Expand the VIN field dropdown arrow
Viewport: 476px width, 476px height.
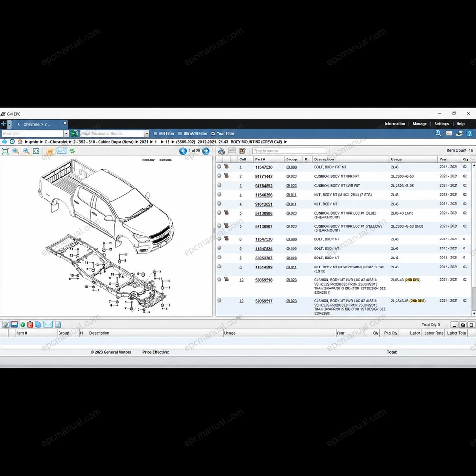point(66,134)
